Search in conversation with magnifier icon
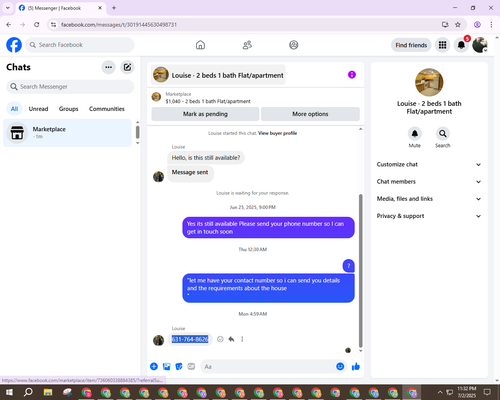500x400 pixels. tap(443, 134)
